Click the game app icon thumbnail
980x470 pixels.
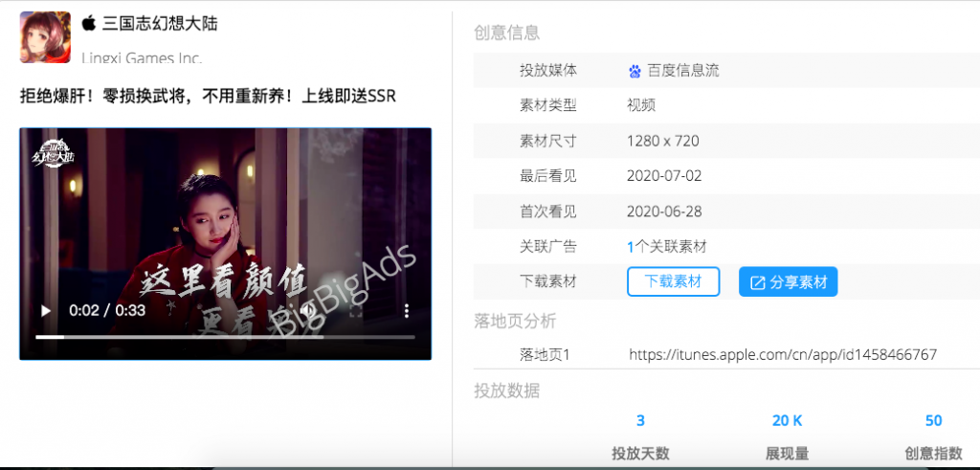[x=45, y=37]
